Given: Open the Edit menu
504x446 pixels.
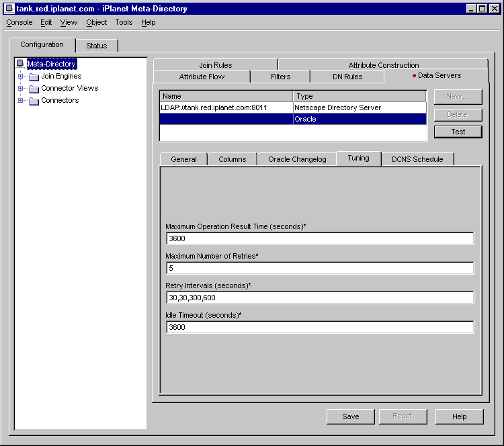Looking at the screenshot, I should click(46, 22).
